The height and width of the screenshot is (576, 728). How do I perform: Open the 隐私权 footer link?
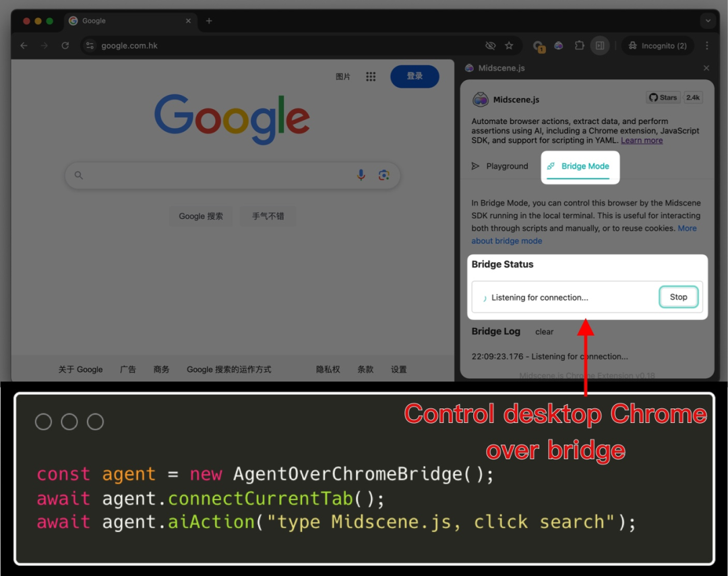coord(328,369)
